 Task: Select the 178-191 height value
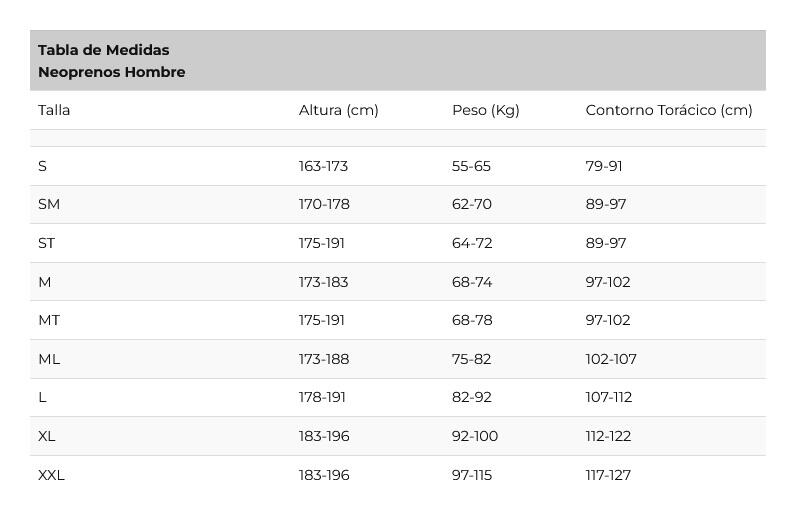tap(322, 397)
